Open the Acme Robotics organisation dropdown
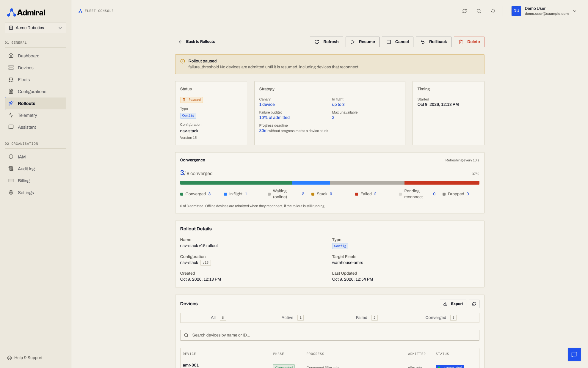The image size is (588, 368). 35,28
